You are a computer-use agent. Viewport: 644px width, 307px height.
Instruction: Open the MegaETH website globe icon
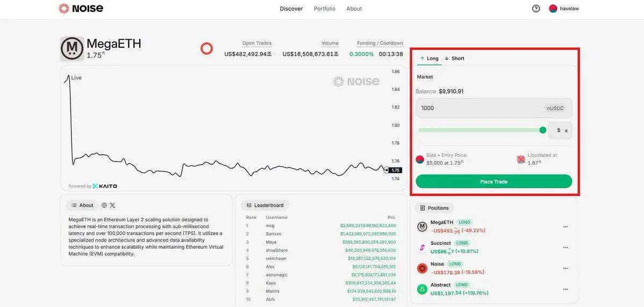click(104, 205)
